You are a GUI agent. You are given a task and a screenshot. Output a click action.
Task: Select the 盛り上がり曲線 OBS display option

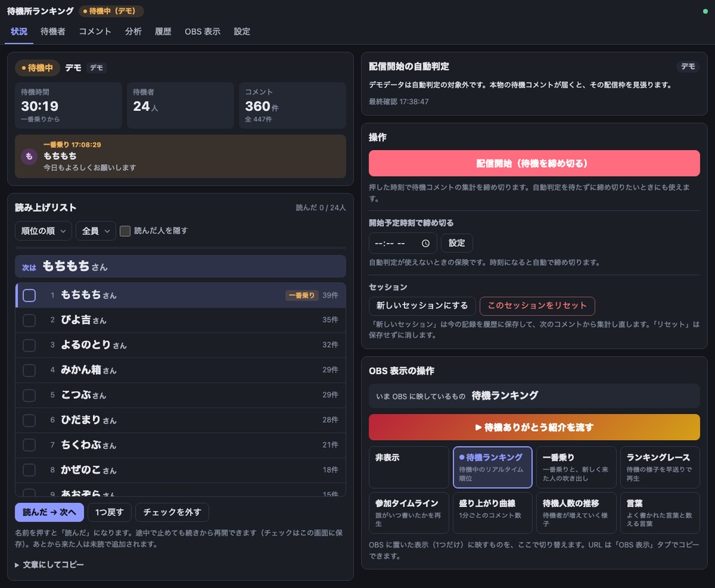(492, 513)
